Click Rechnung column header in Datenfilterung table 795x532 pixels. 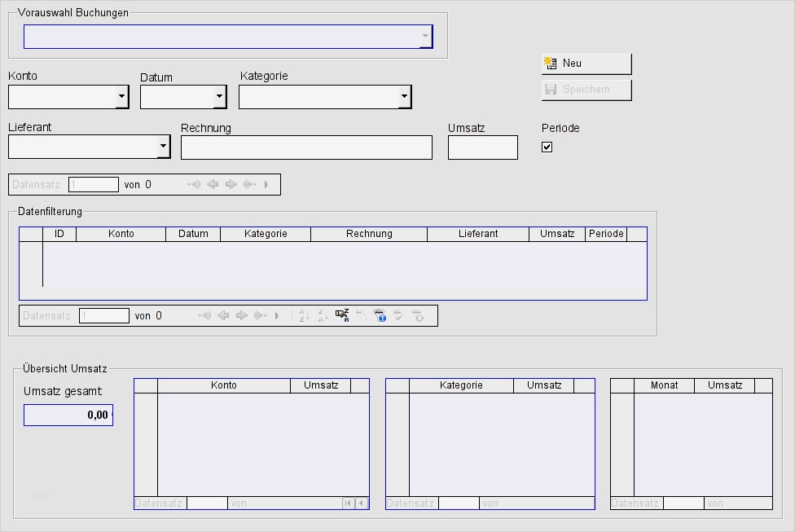[x=369, y=234]
